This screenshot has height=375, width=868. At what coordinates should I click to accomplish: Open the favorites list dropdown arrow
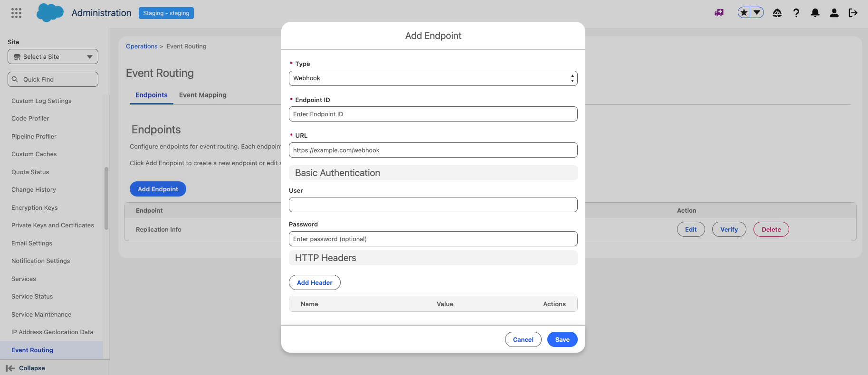click(x=757, y=13)
